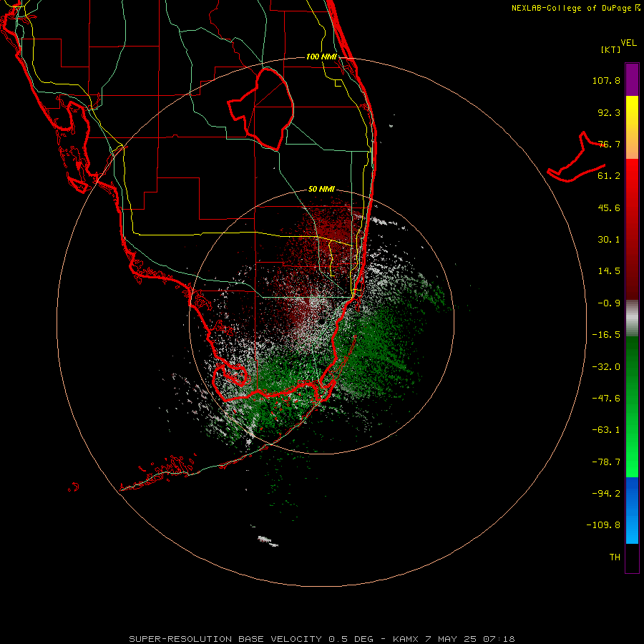644x644 pixels.
Task: Pick the blue segment of velocity color bar
Action: (x=632, y=509)
